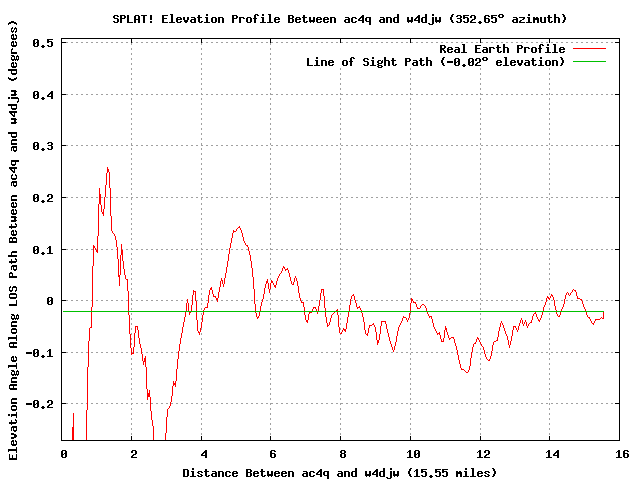640x480 pixels.
Task: Click the red legend line sample
Action: [589, 49]
